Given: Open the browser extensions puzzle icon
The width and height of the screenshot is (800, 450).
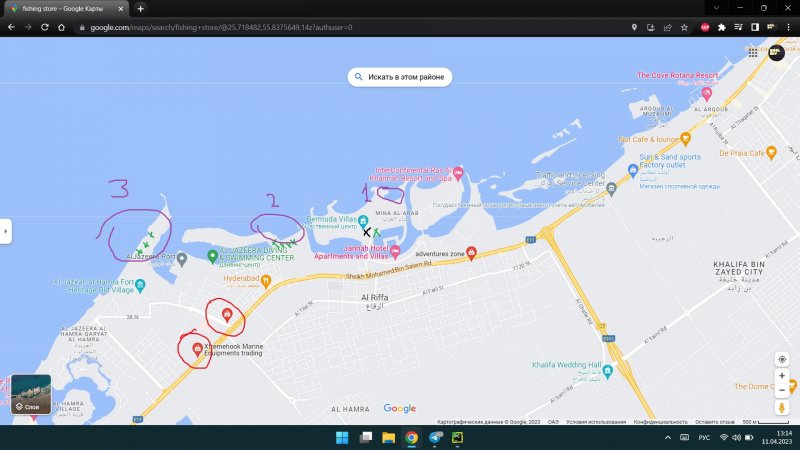Looking at the screenshot, I should tap(721, 27).
